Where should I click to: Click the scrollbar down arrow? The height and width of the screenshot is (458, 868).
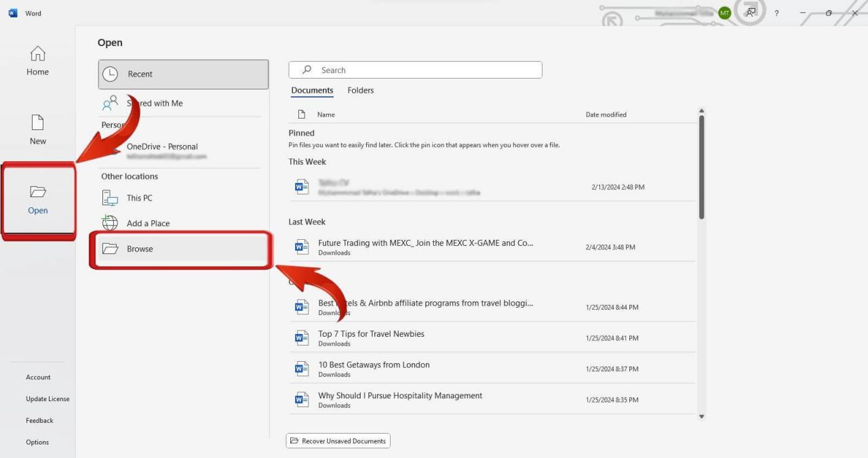click(x=701, y=415)
